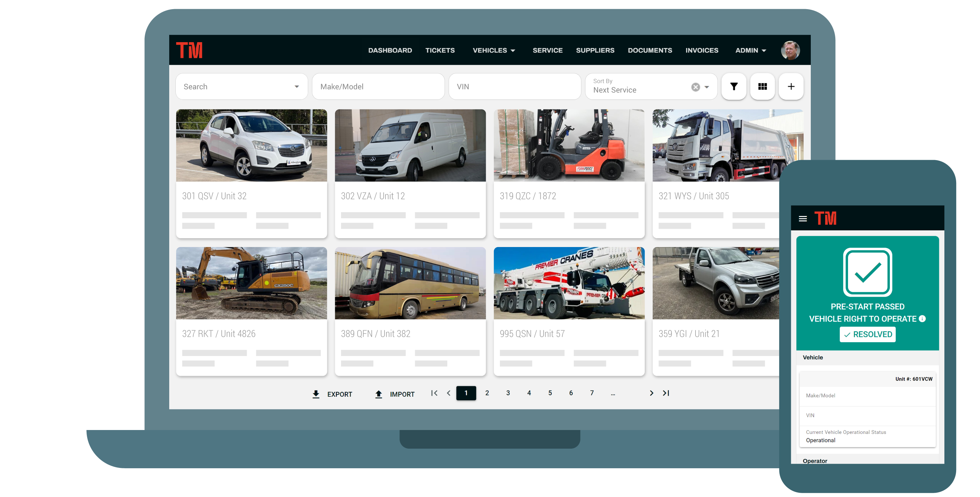The height and width of the screenshot is (497, 980).
Task: Open the Invoices page
Action: click(702, 50)
